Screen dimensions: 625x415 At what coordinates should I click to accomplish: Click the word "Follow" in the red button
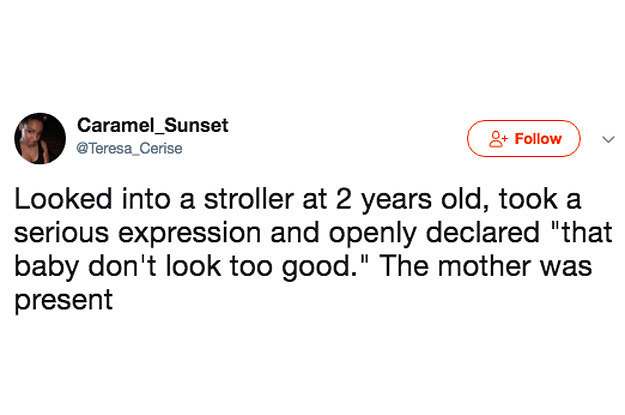538,139
